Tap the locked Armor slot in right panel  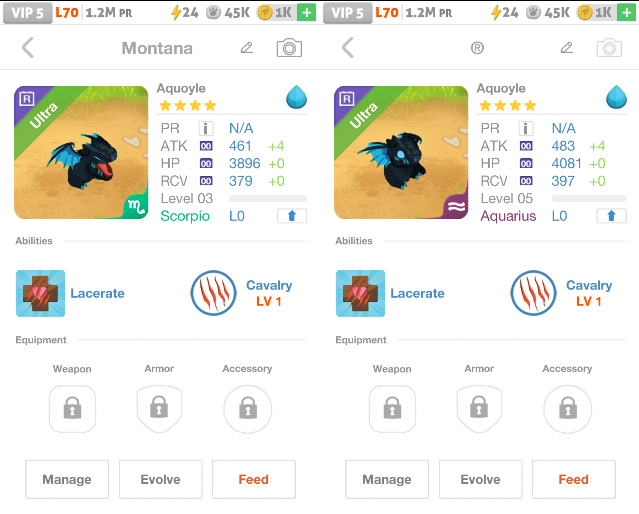click(479, 409)
